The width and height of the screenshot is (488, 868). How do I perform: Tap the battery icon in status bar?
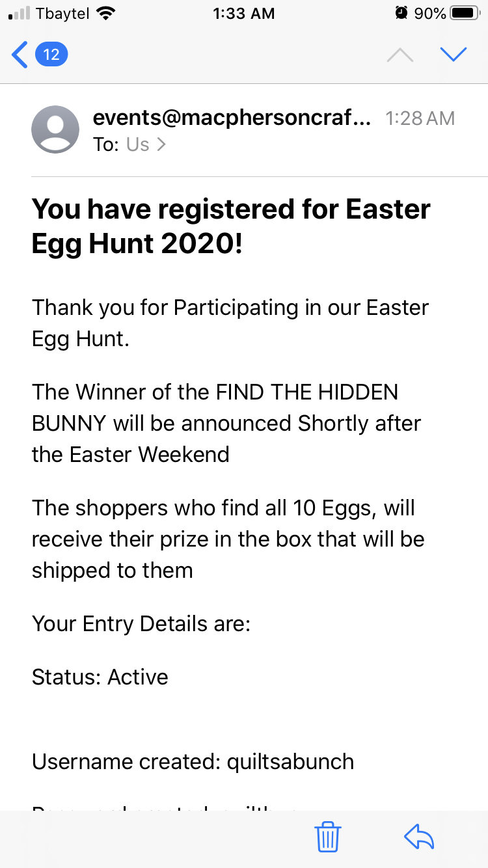pos(465,13)
